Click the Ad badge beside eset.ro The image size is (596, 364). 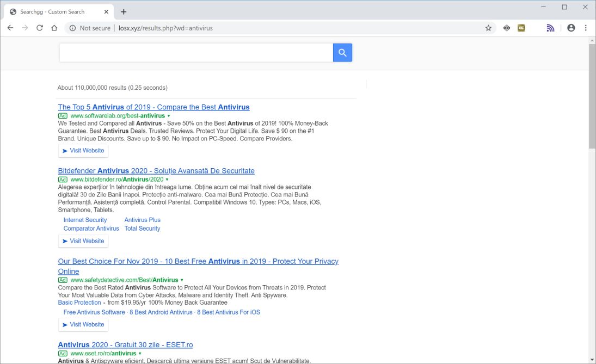tap(63, 354)
